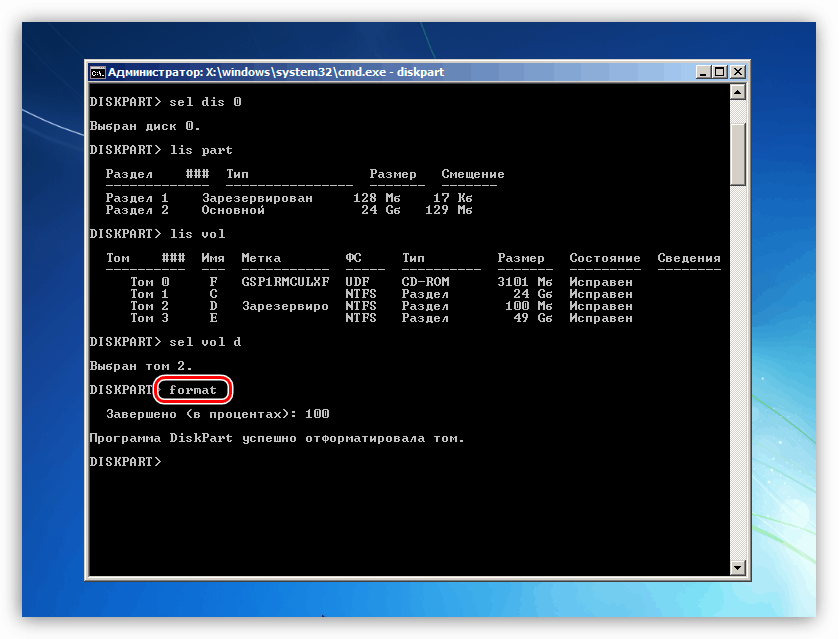
Task: Click the 'sel dis 0' command text
Action: pyautogui.click(x=205, y=102)
